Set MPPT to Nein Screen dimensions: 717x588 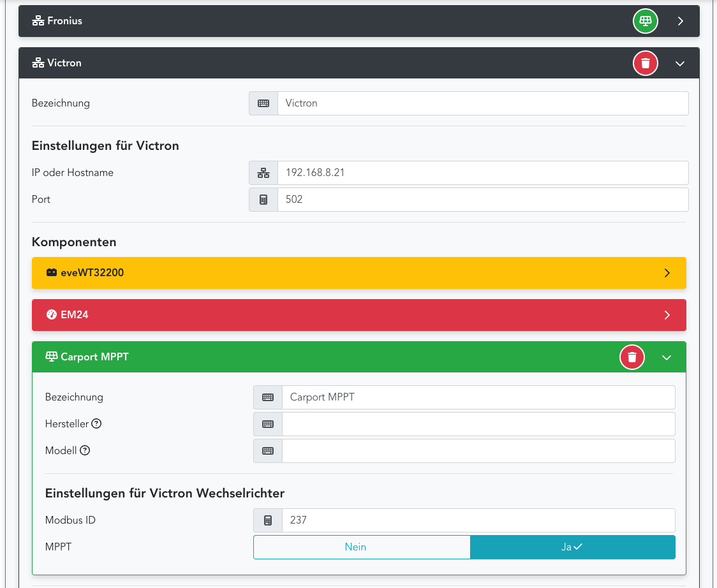(x=362, y=547)
